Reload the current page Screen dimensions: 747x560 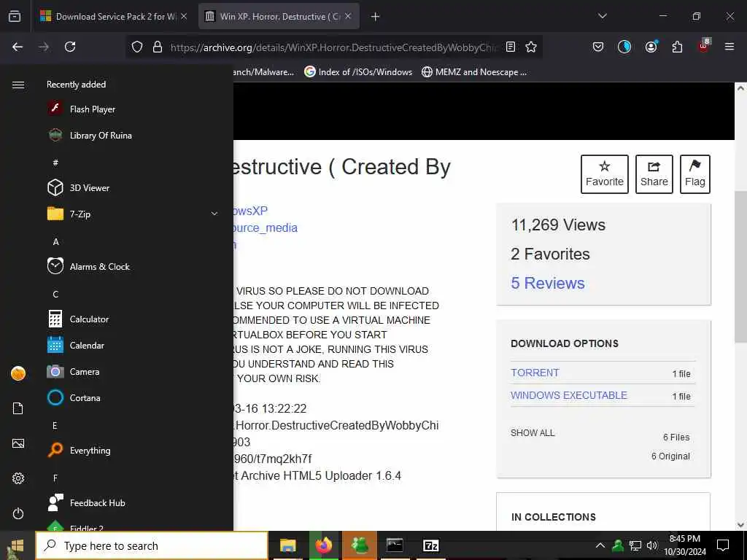[70, 47]
